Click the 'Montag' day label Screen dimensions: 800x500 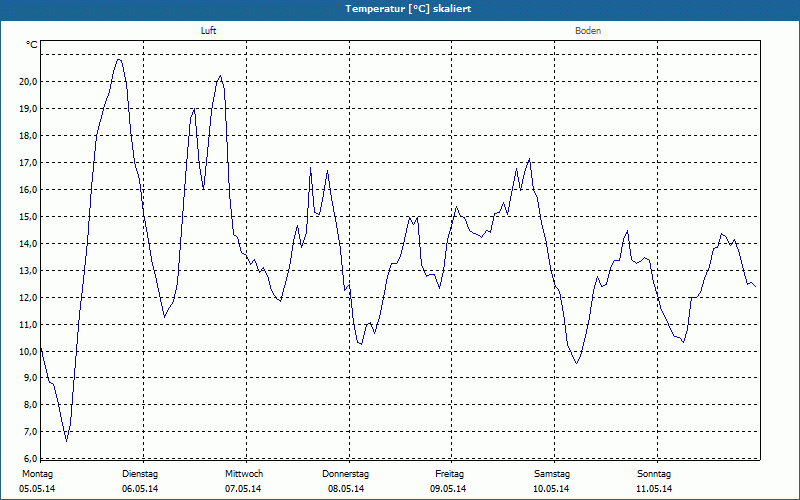click(37, 474)
